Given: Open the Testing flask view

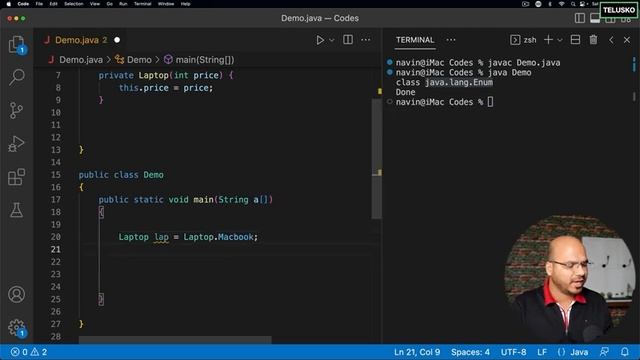Looking at the screenshot, I should coord(16,210).
